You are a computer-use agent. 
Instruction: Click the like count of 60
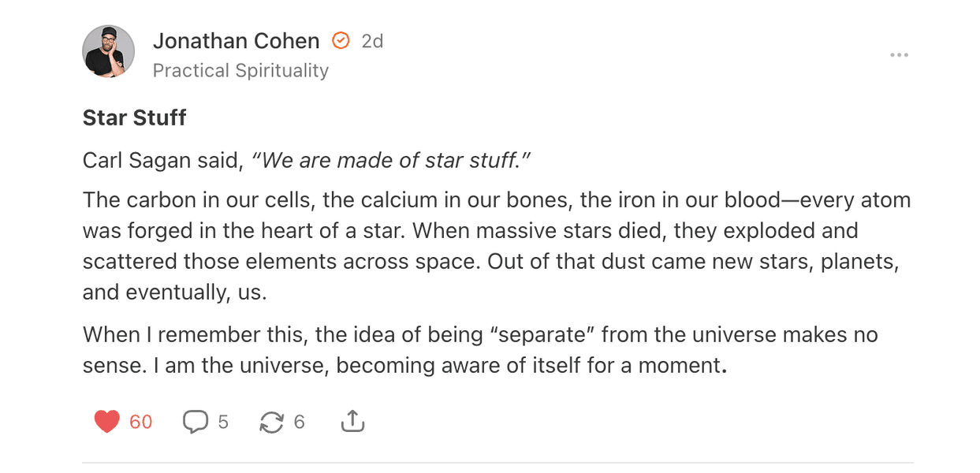(141, 423)
